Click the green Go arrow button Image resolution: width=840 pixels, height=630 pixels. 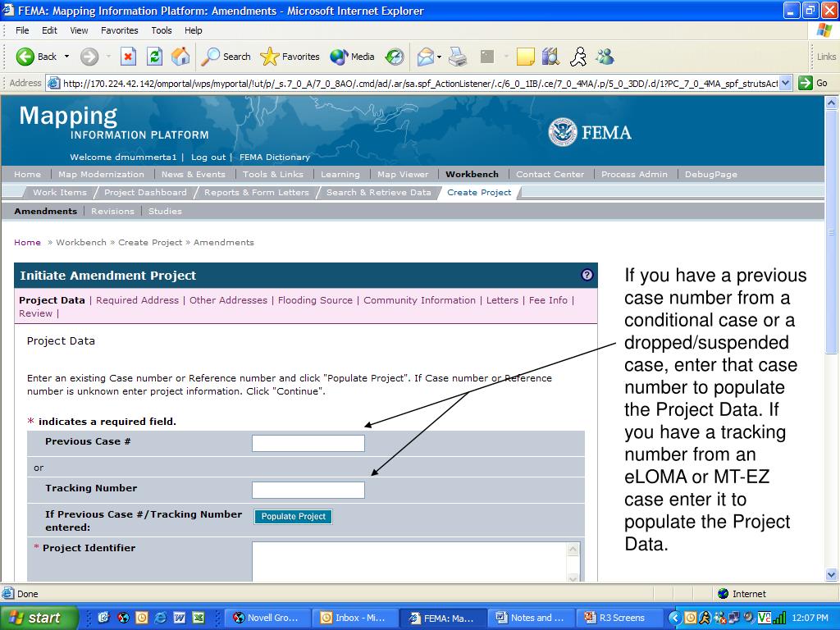pyautogui.click(x=806, y=83)
